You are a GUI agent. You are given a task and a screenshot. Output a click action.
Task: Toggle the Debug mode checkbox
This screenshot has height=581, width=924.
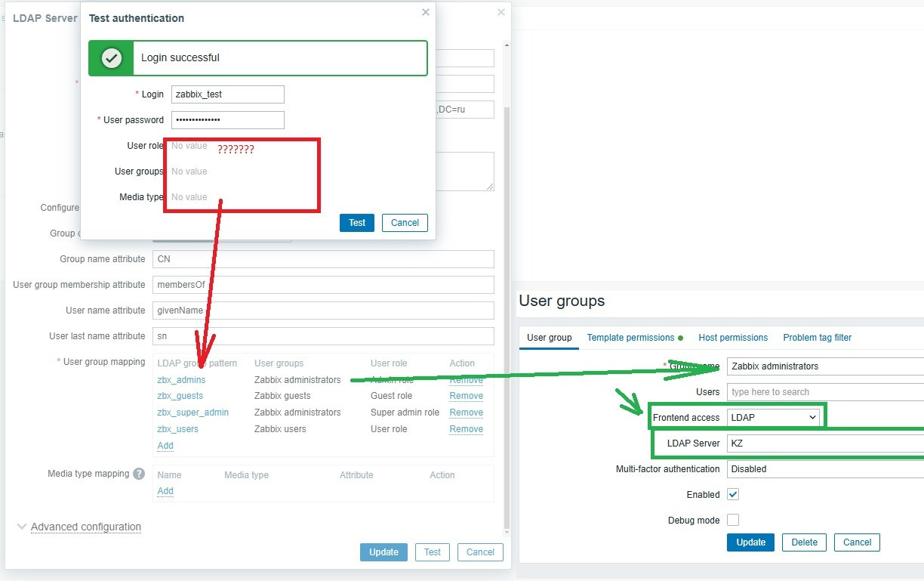pos(733,520)
